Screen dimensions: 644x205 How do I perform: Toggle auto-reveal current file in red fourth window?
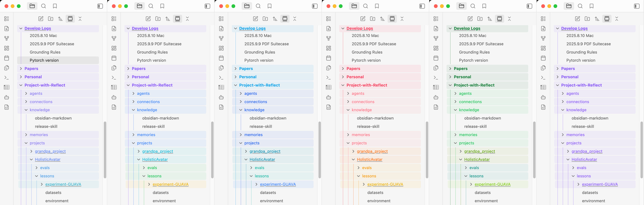[x=392, y=19]
